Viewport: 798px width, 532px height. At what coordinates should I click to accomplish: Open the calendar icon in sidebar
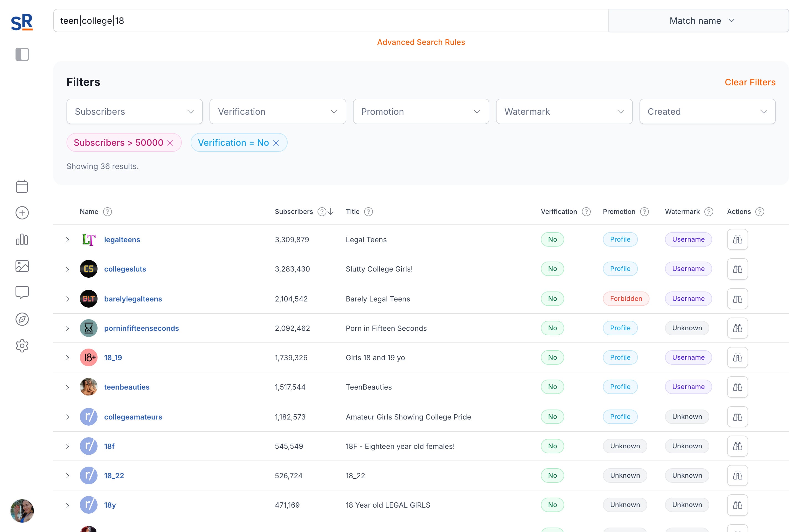tap(22, 186)
